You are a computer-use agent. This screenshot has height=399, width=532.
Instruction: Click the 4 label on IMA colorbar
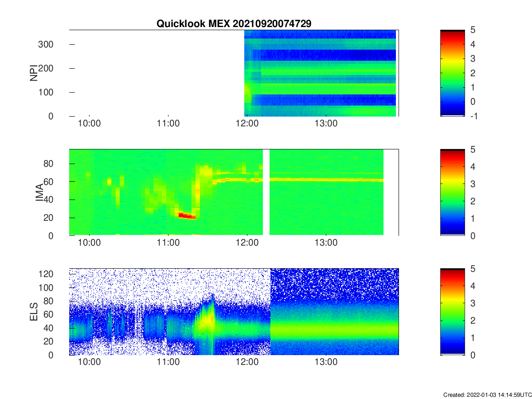tap(473, 167)
